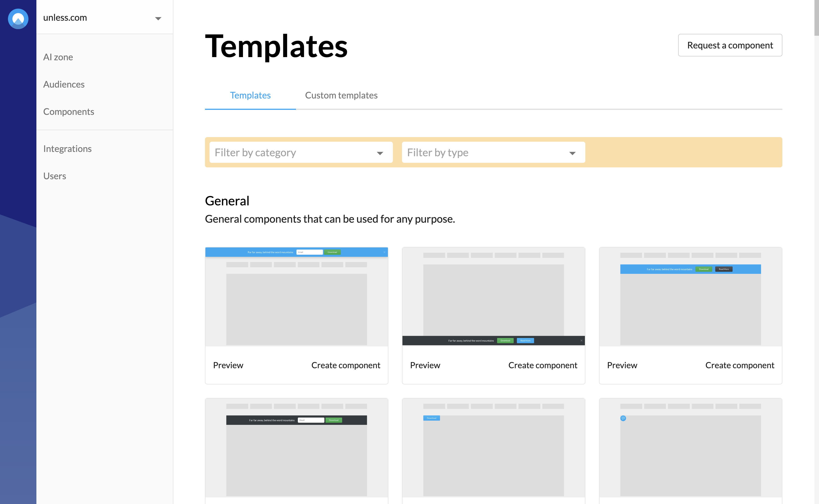Create component from the inline blue banner template
The width and height of the screenshot is (819, 504).
coord(739,365)
